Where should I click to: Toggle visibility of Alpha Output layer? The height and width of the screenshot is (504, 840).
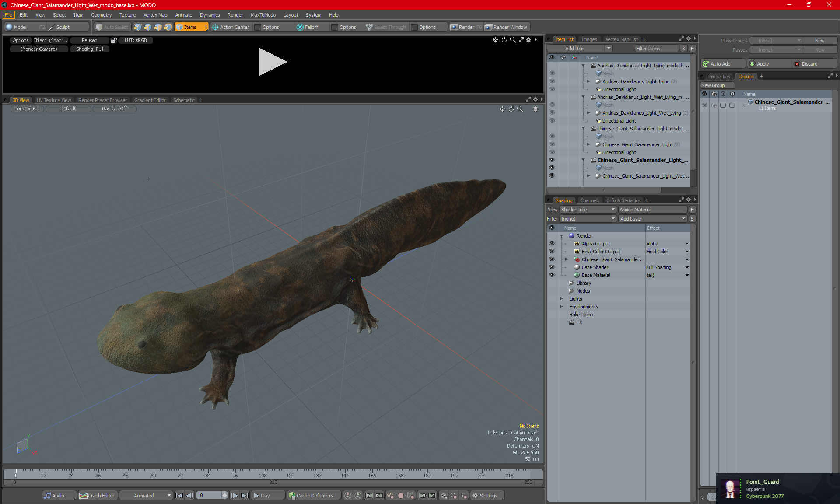tap(552, 244)
